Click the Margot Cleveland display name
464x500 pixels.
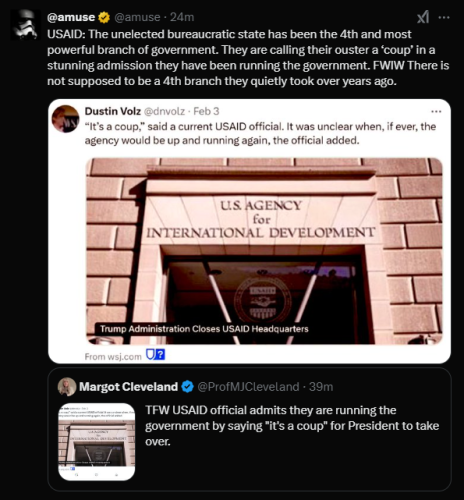(x=128, y=387)
